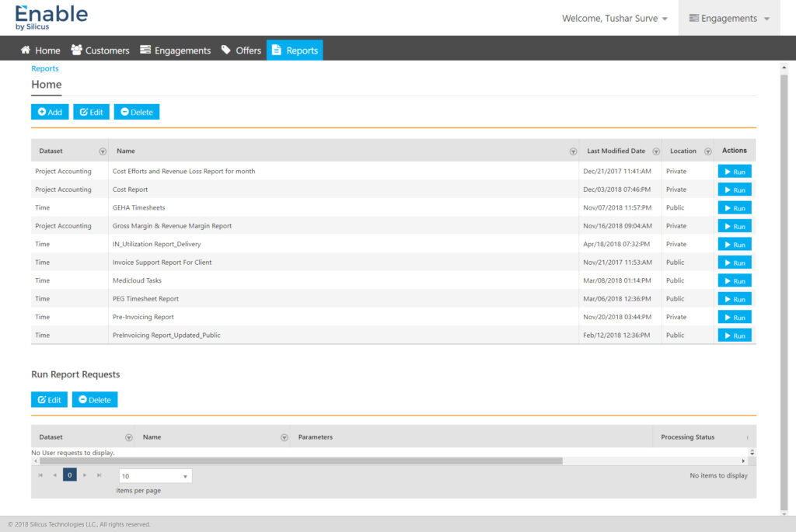Image resolution: width=796 pixels, height=532 pixels.
Task: Go to first page of requests
Action: click(x=40, y=475)
